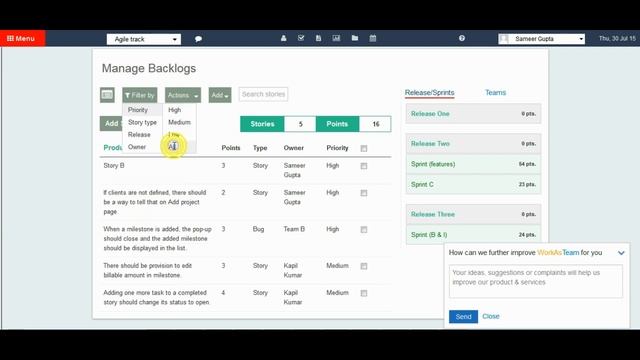Click the Team B owner cell

[x=294, y=229]
